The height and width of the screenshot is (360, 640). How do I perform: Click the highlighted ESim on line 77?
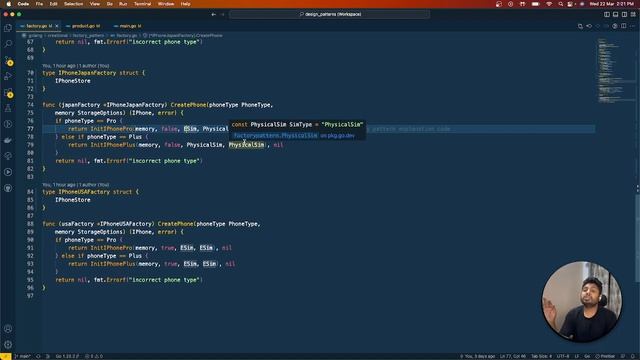click(x=190, y=129)
